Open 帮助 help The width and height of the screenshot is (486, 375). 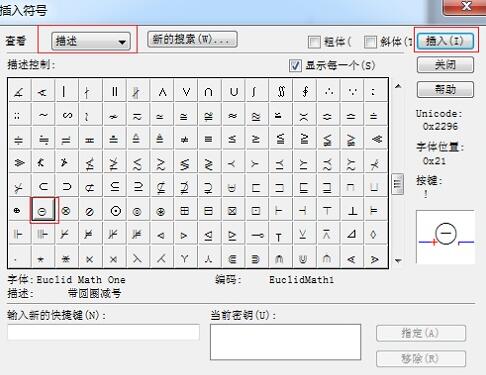tap(445, 89)
